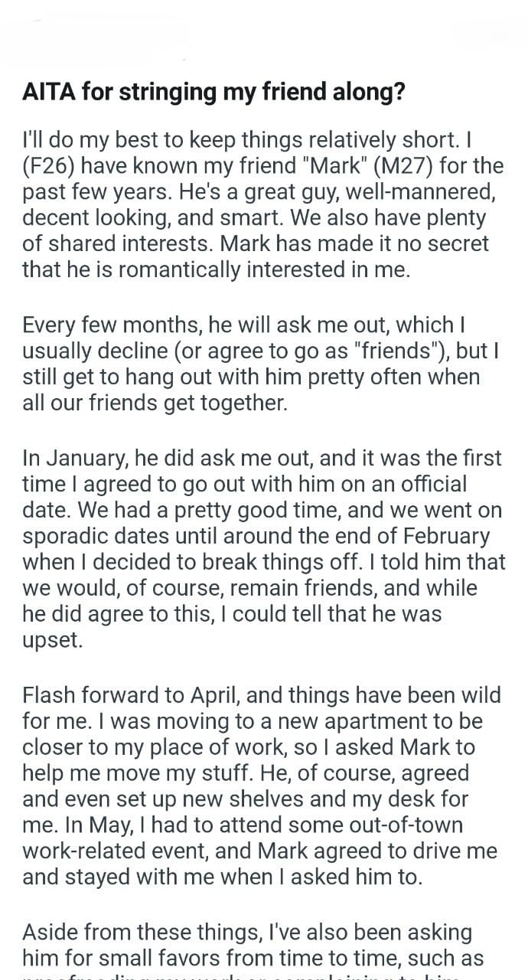
Task: Click the word "upset." ending the third paragraph
Action: pos(52,641)
